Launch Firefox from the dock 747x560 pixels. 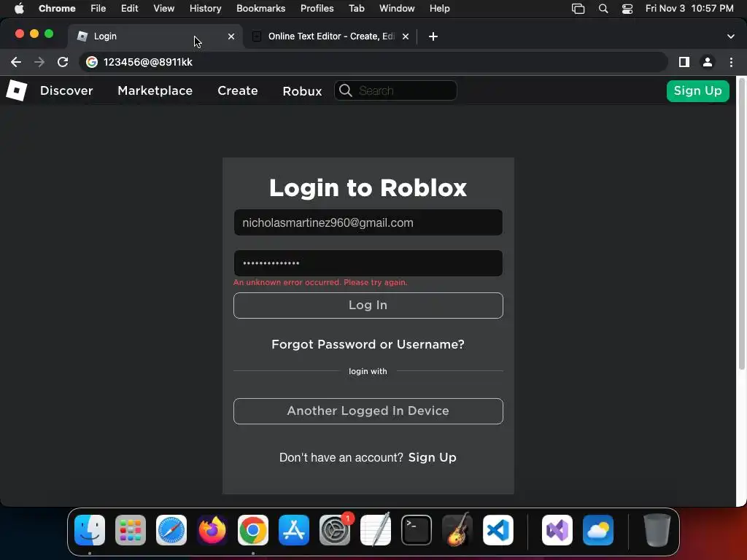(x=212, y=530)
